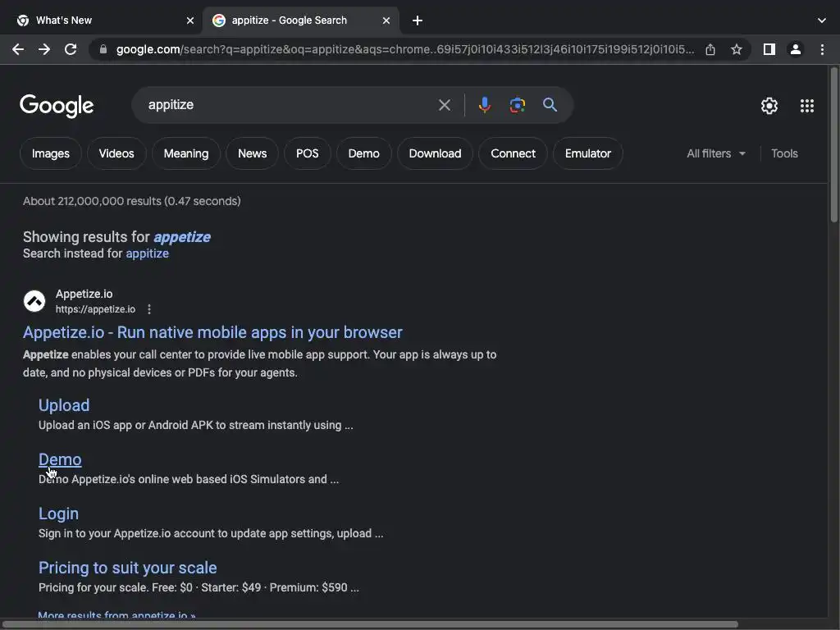Select the News filter chip
The width and height of the screenshot is (840, 630).
tap(253, 153)
